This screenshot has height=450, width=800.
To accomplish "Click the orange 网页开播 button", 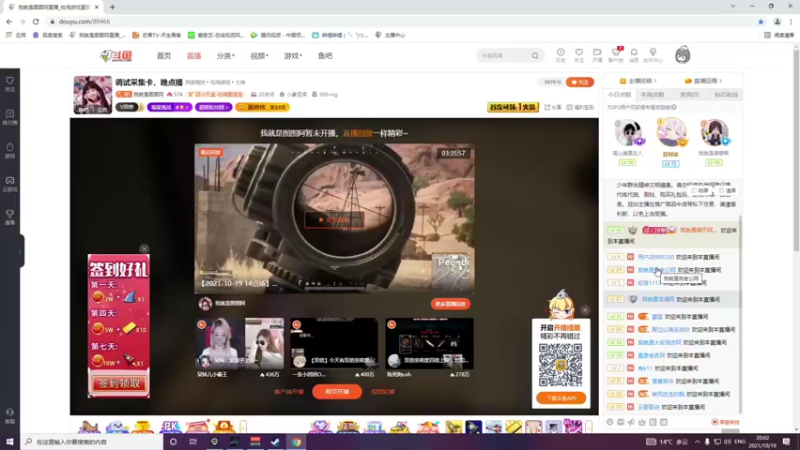I will coord(337,392).
